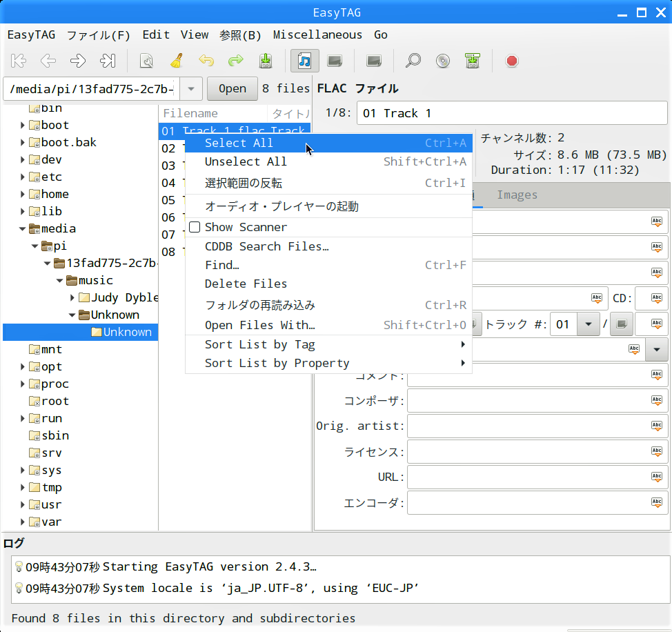Toggle the Show Scanner checkbox
This screenshot has width=672, height=632.
click(x=195, y=227)
